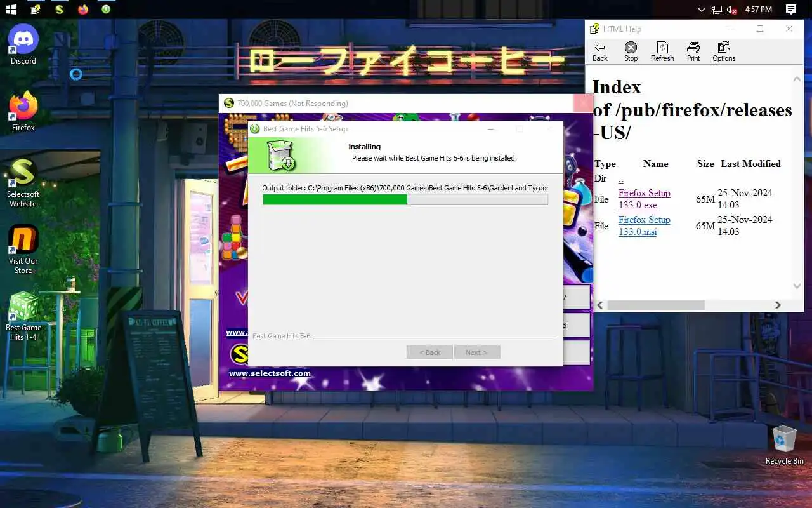Click the 'Last Modified' column header
Viewport: 812px width, 508px height.
[x=750, y=164]
